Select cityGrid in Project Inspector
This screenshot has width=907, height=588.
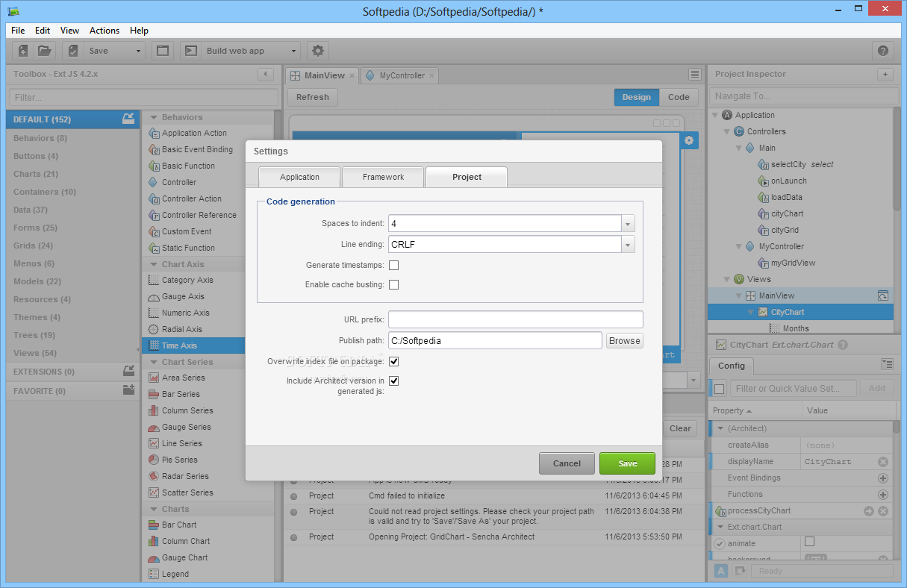click(x=785, y=230)
